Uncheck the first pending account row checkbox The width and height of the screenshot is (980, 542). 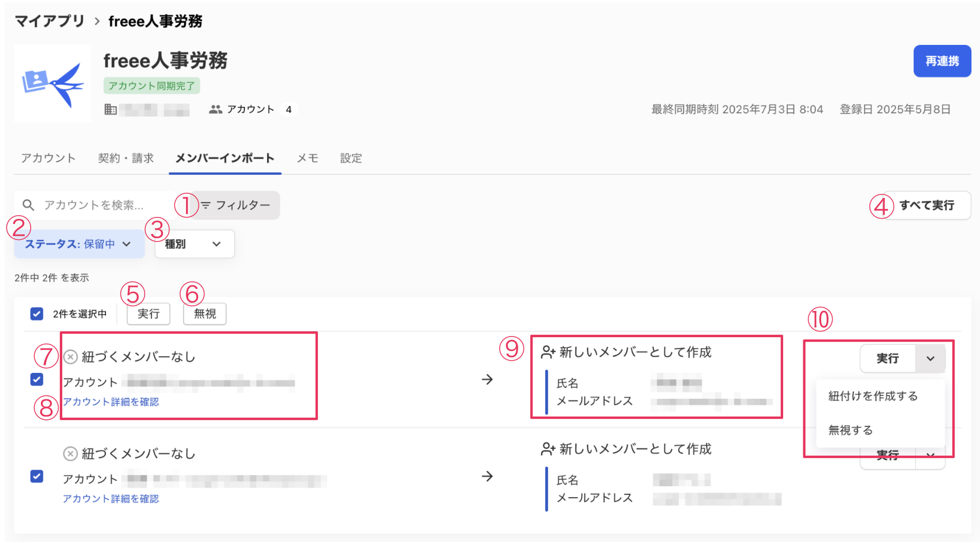[37, 379]
